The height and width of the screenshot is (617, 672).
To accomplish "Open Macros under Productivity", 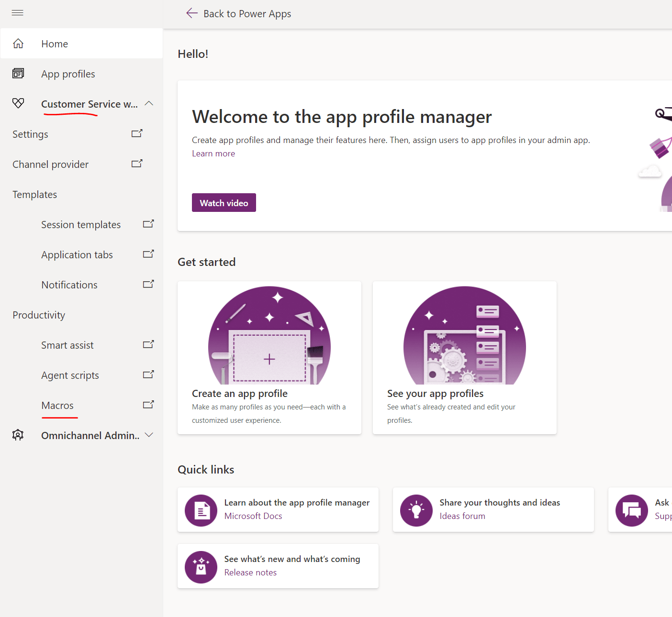I will [57, 405].
